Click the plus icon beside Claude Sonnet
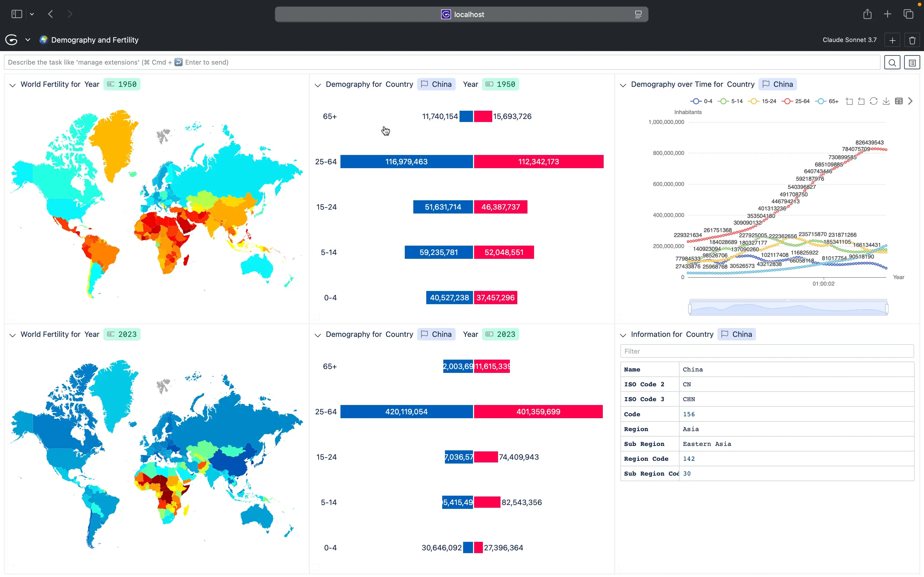Screen dimensions: 924x577 [x=892, y=40]
